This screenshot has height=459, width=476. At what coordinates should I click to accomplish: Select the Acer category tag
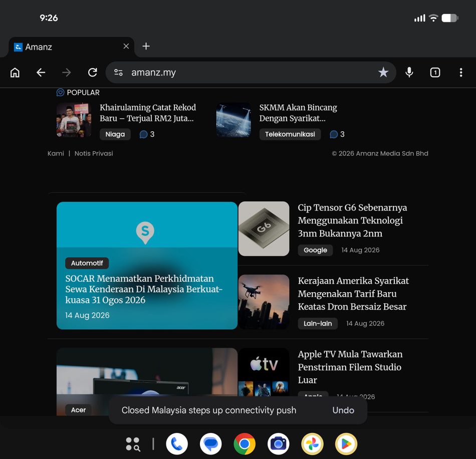(78, 410)
